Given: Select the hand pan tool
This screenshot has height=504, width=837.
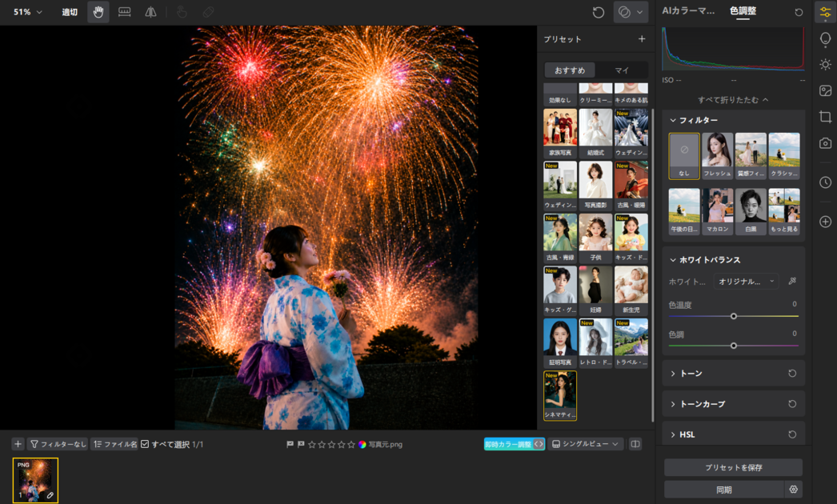Looking at the screenshot, I should 98,12.
